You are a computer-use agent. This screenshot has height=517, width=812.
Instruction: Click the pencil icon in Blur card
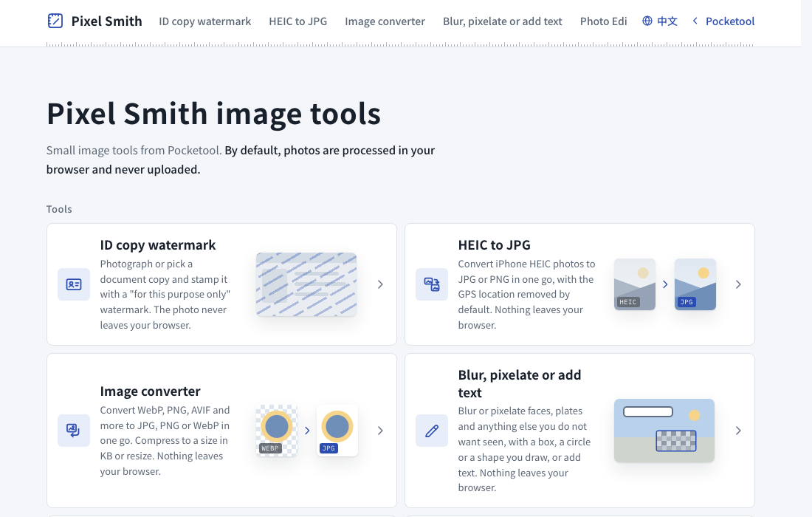pyautogui.click(x=432, y=431)
